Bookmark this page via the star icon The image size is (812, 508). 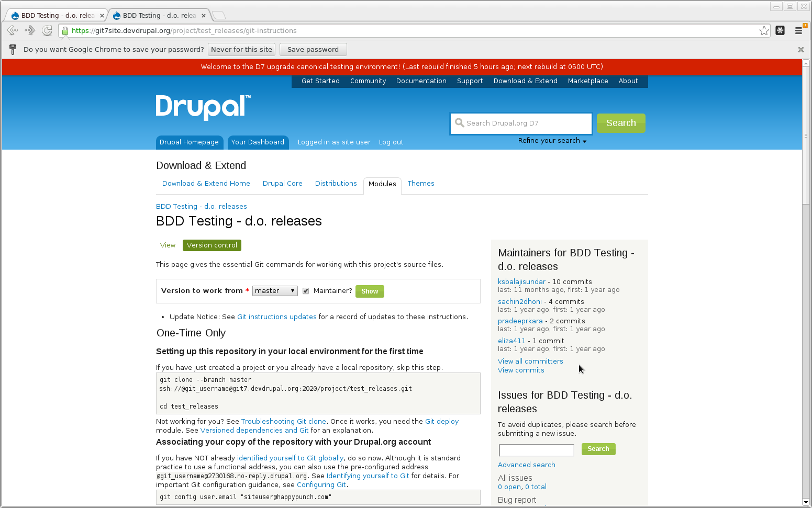click(764, 30)
